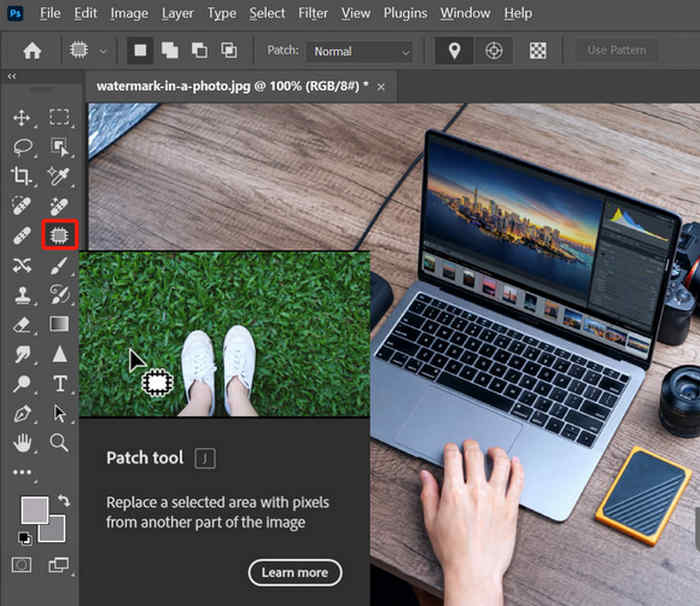Toggle Transparent patch checkerboard option
The height and width of the screenshot is (606, 700).
(x=538, y=50)
